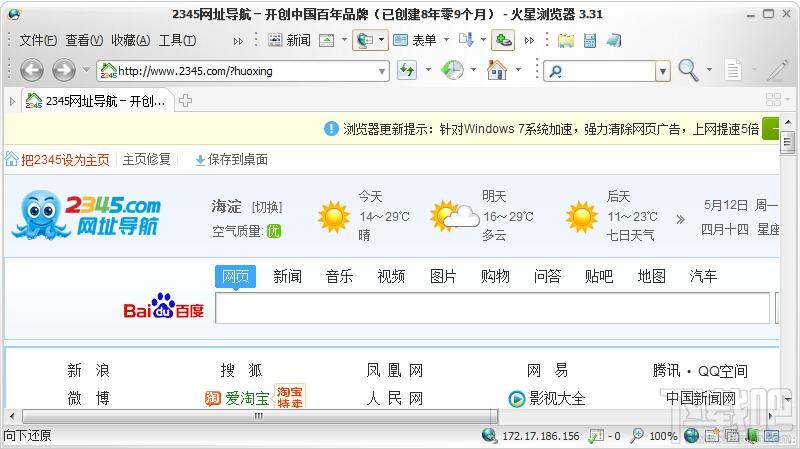This screenshot has width=800, height=449.
Task: Select the active 网页 search tab
Action: tap(235, 277)
